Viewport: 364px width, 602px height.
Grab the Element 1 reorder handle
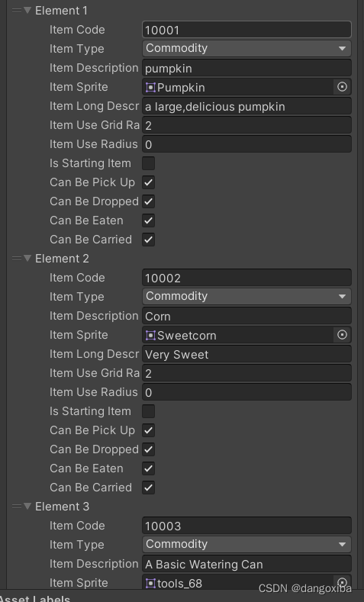[16, 11]
